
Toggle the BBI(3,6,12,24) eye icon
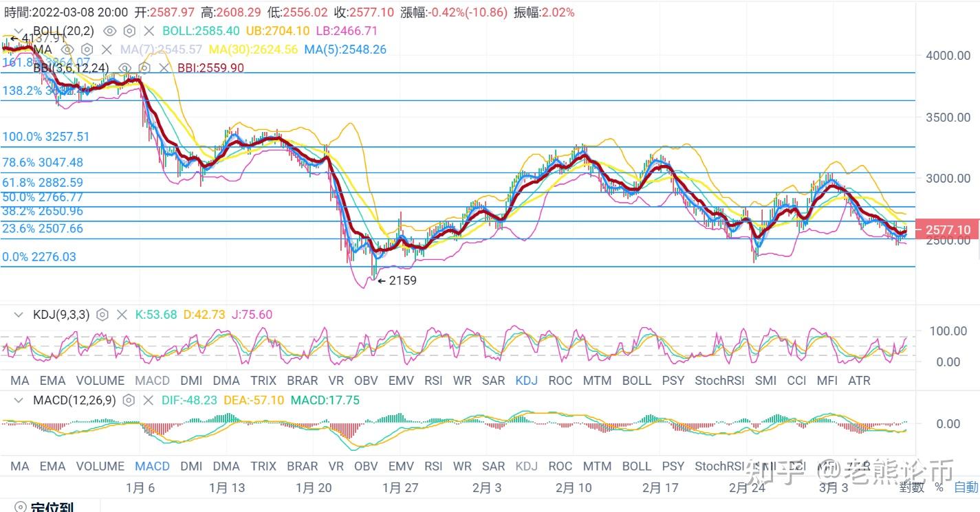pos(124,67)
